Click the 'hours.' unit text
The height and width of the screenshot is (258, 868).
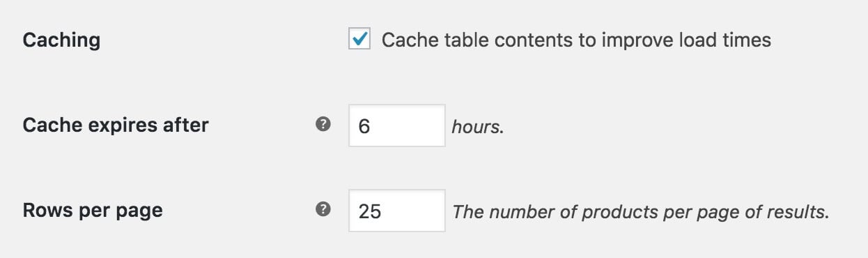coord(477,128)
